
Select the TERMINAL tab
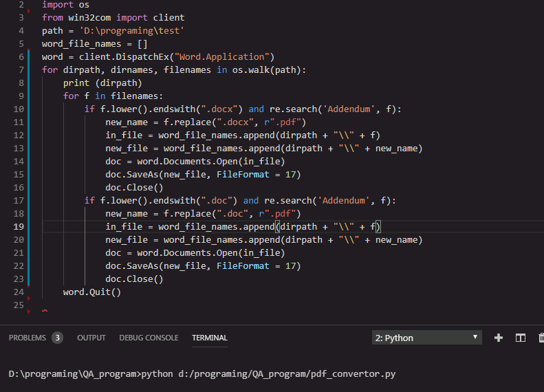tap(210, 338)
